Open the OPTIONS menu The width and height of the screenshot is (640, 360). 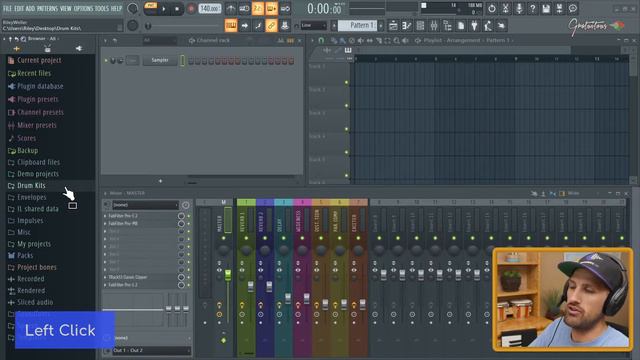click(x=83, y=8)
